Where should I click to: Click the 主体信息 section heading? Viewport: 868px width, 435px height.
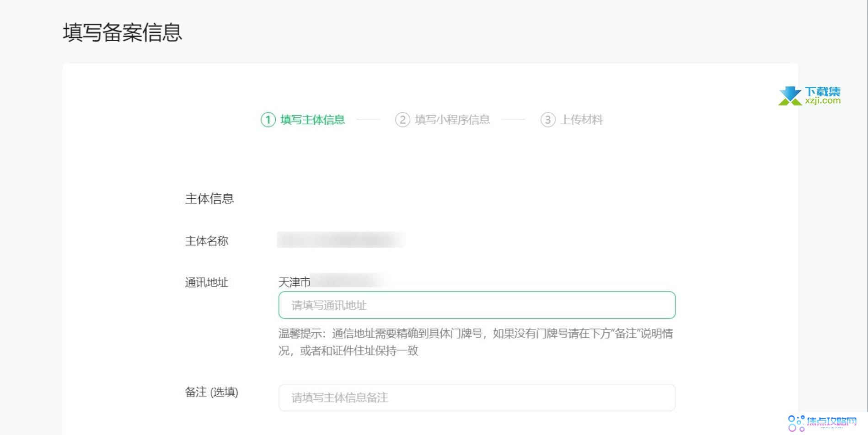(x=209, y=198)
